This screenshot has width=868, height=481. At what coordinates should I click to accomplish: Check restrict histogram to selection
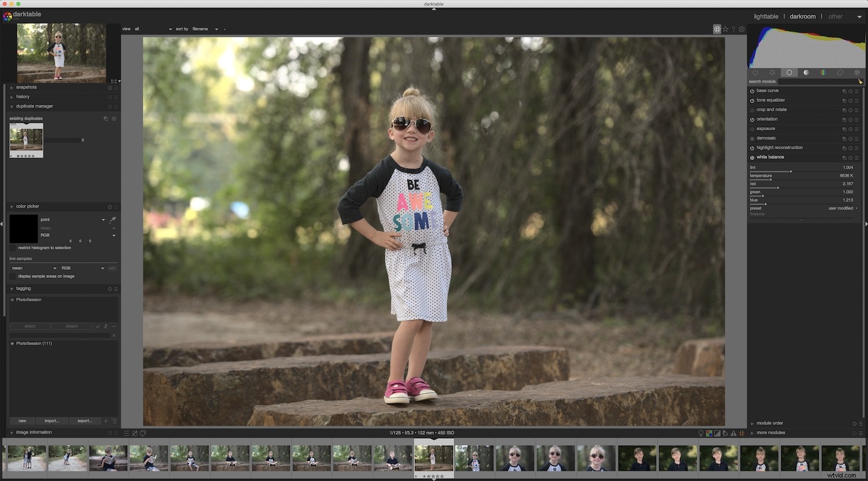[12, 248]
